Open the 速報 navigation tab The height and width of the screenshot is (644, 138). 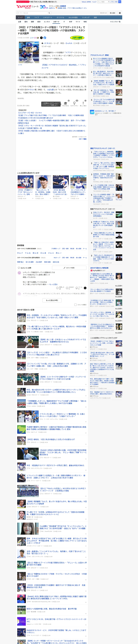(28, 17)
